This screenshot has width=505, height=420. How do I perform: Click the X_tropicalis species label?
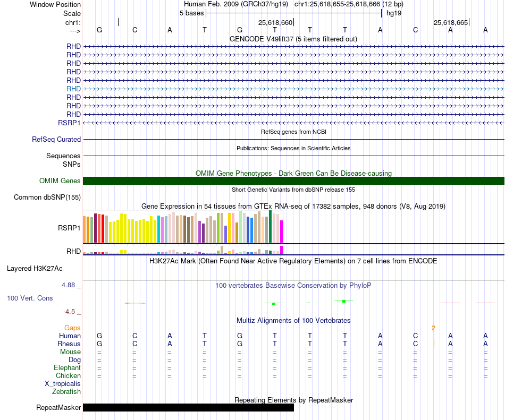(x=63, y=384)
